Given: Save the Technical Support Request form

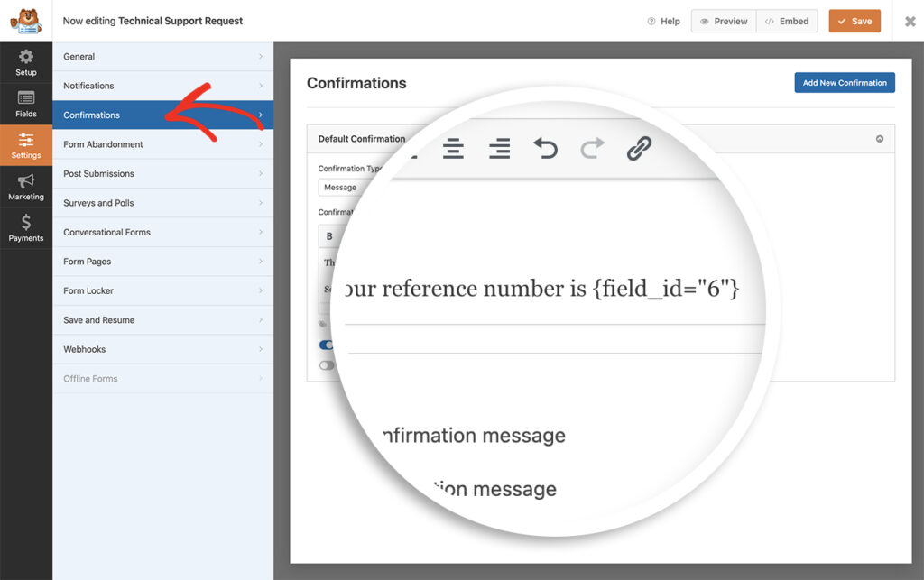Looking at the screenshot, I should [x=854, y=21].
